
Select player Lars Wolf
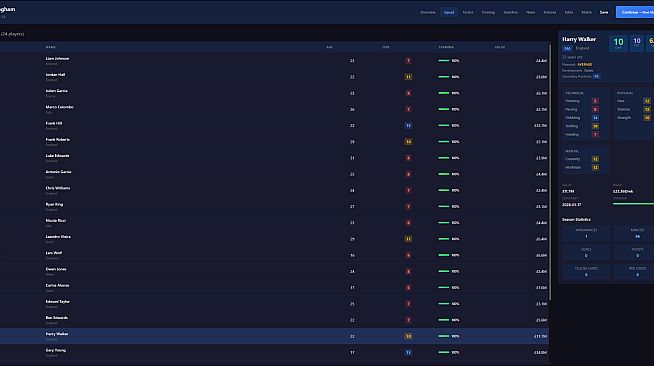tap(53, 253)
